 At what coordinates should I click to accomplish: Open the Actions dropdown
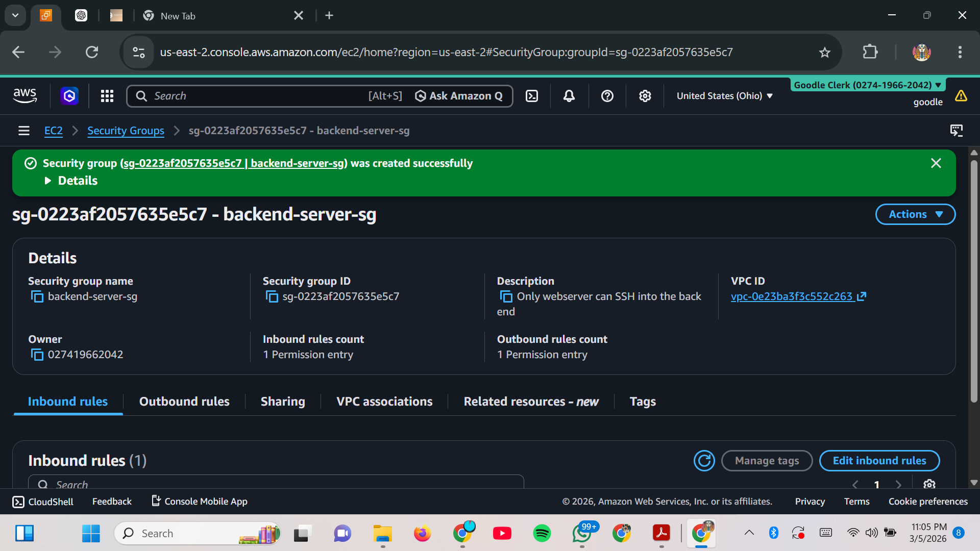point(915,214)
